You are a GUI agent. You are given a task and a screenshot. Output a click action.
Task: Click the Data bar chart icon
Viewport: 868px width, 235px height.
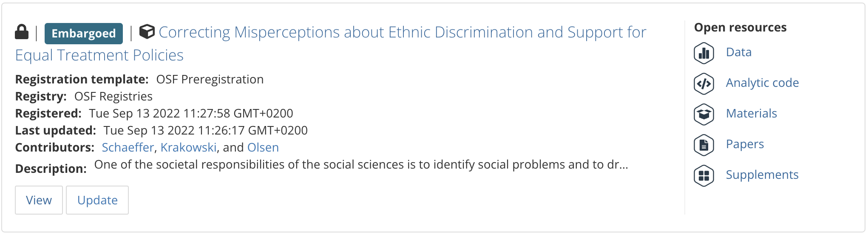click(704, 53)
